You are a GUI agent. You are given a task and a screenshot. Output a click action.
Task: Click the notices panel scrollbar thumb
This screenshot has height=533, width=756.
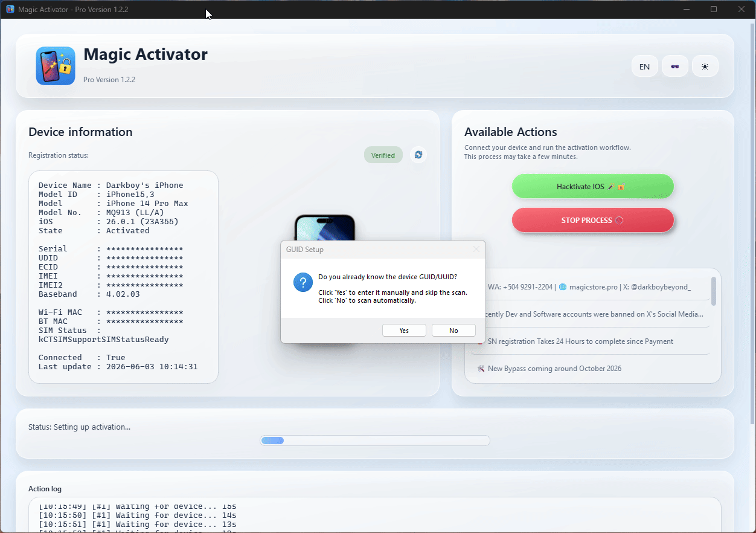[714, 291]
